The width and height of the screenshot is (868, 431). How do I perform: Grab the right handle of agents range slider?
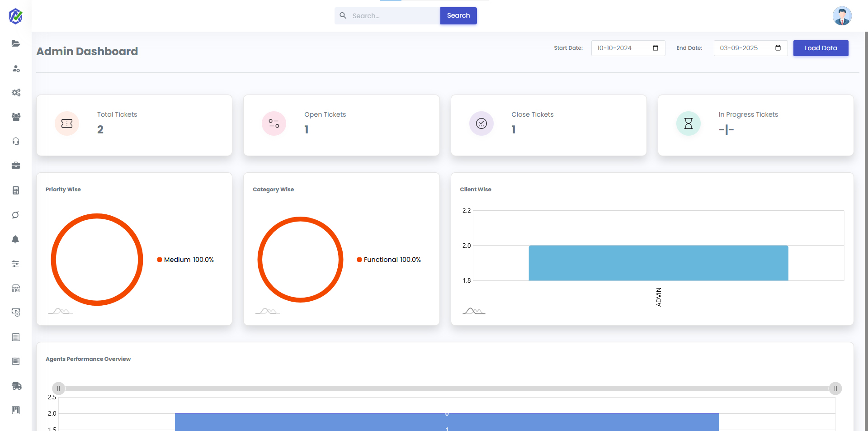click(835, 388)
